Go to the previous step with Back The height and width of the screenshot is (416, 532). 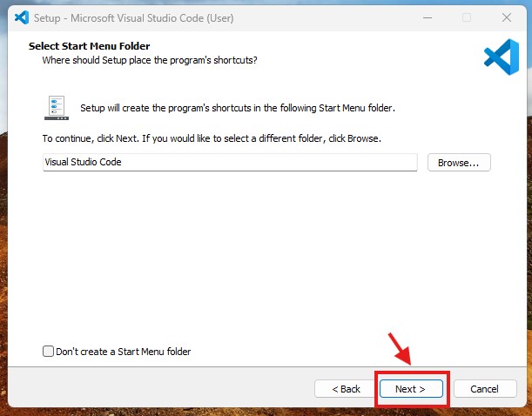pyautogui.click(x=343, y=388)
